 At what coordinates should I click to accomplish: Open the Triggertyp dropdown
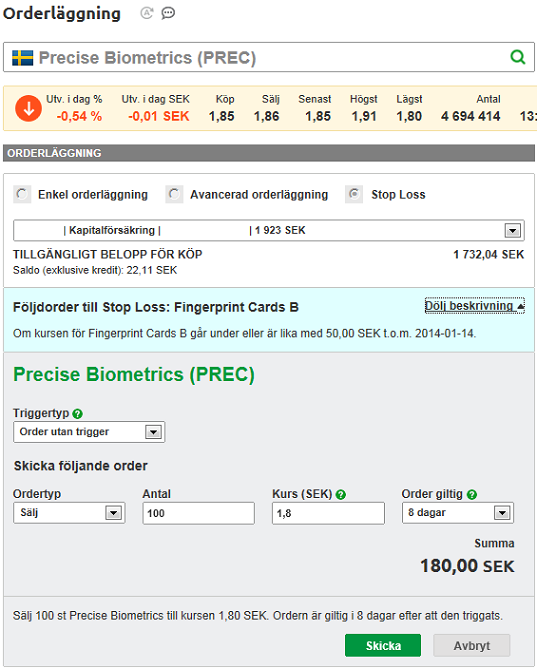(89, 432)
